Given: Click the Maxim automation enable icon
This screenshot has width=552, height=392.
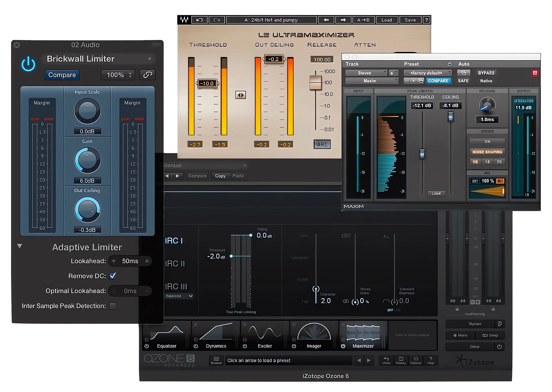Looking at the screenshot, I should click(463, 73).
